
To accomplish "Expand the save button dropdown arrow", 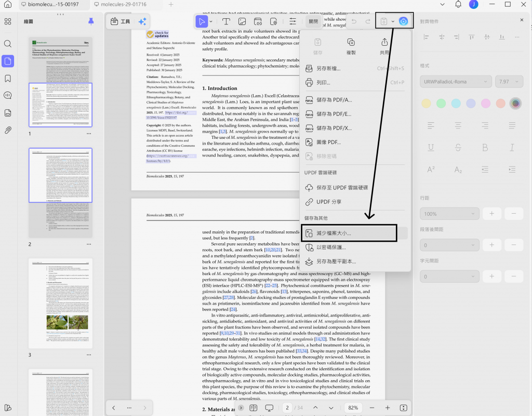I will 393,21.
